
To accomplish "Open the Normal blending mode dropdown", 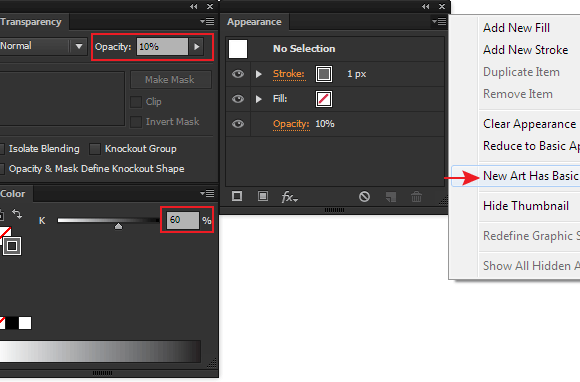I will click(43, 46).
